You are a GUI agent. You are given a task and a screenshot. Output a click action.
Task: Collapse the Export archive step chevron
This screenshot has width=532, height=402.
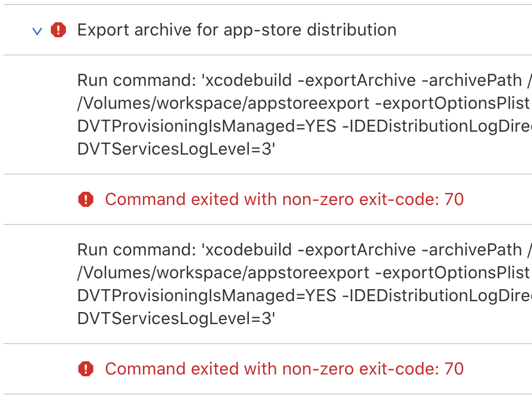click(x=37, y=31)
